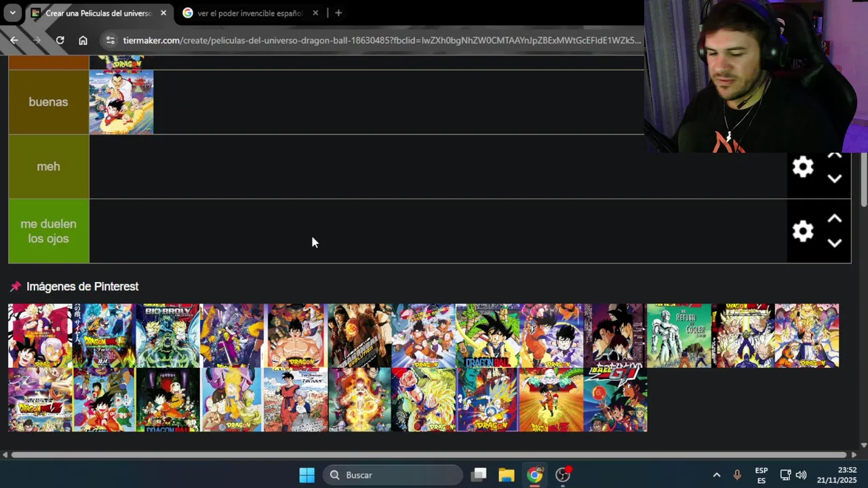Pick the green Dragon Ball poster with Shenron

488,335
